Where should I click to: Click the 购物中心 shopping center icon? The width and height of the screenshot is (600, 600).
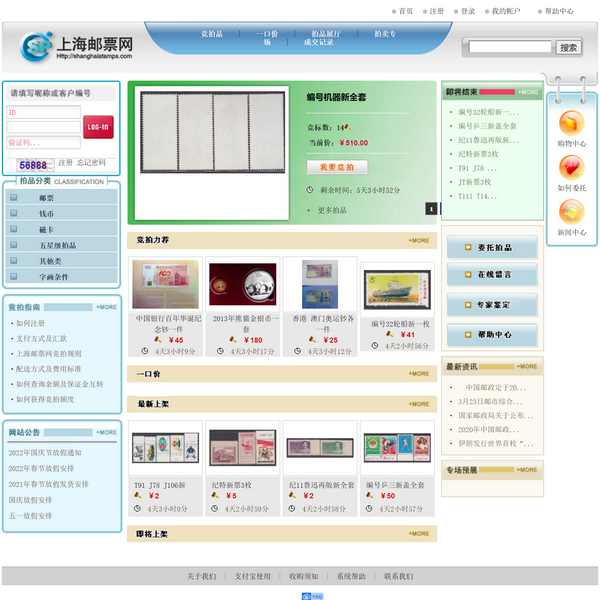coord(571,123)
